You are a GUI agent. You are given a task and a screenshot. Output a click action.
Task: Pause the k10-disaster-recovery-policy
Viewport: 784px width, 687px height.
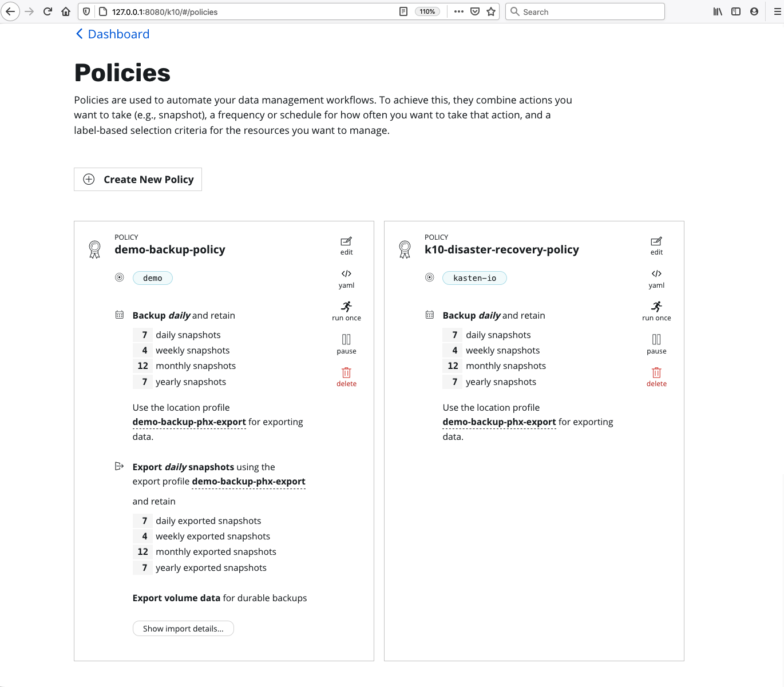pyautogui.click(x=656, y=344)
